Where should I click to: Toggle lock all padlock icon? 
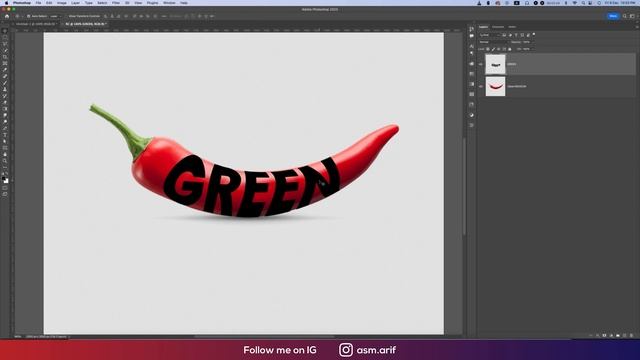(510, 49)
